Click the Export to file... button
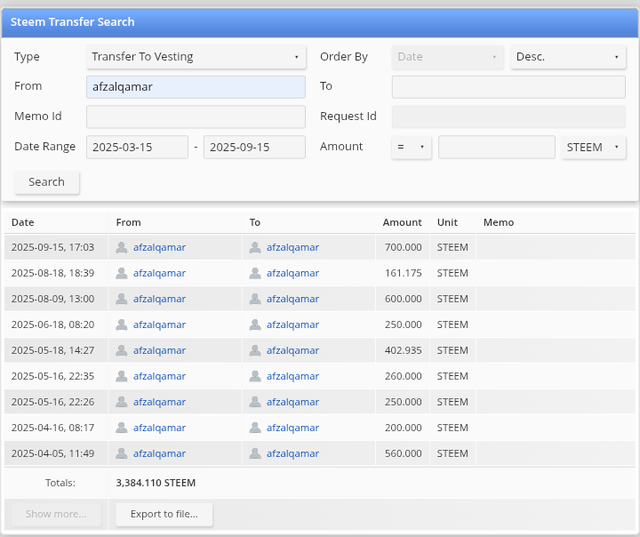The height and width of the screenshot is (537, 640). [164, 514]
